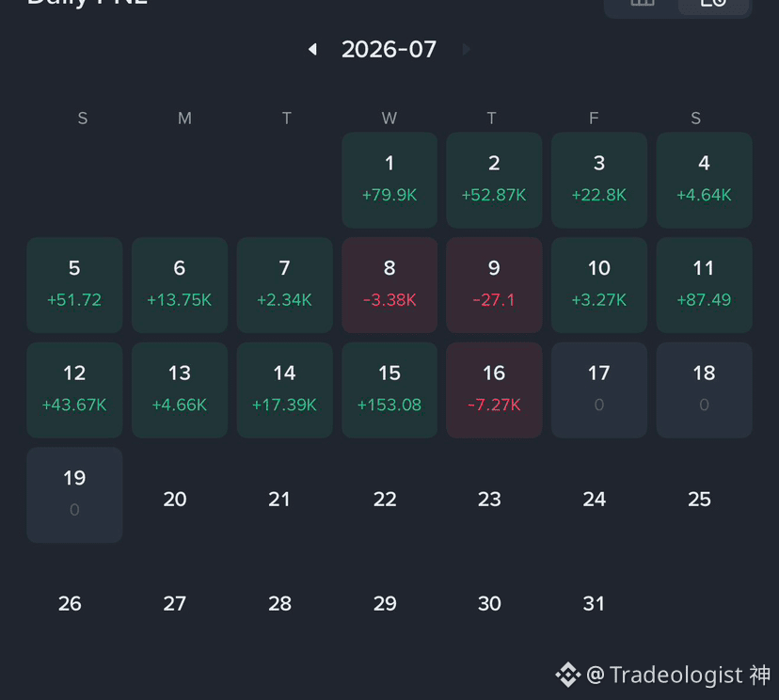Select July 12 with +43.67K
This screenshot has height=700, width=779.
[x=74, y=390]
